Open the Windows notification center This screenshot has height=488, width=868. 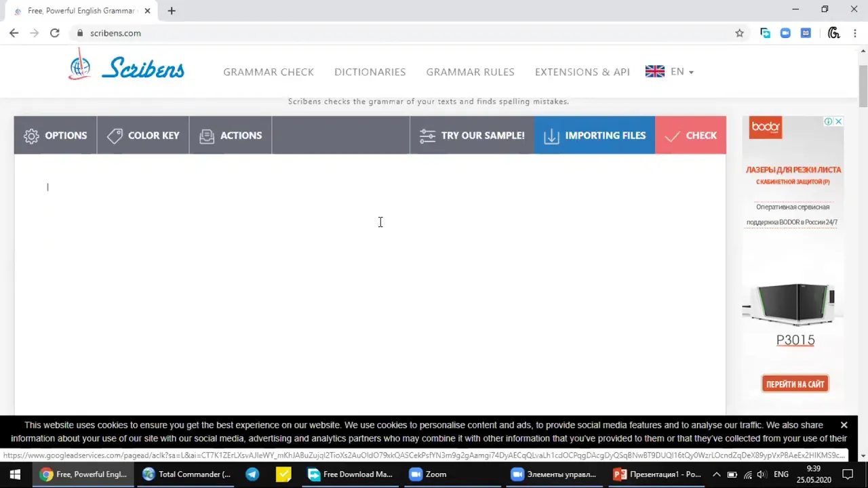tap(848, 474)
